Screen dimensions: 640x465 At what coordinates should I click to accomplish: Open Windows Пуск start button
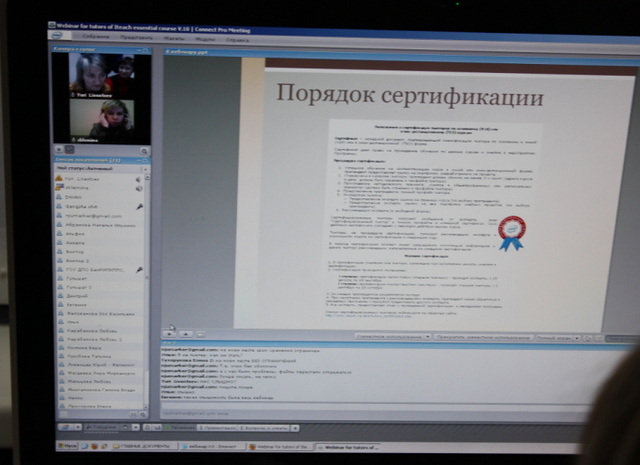click(67, 446)
